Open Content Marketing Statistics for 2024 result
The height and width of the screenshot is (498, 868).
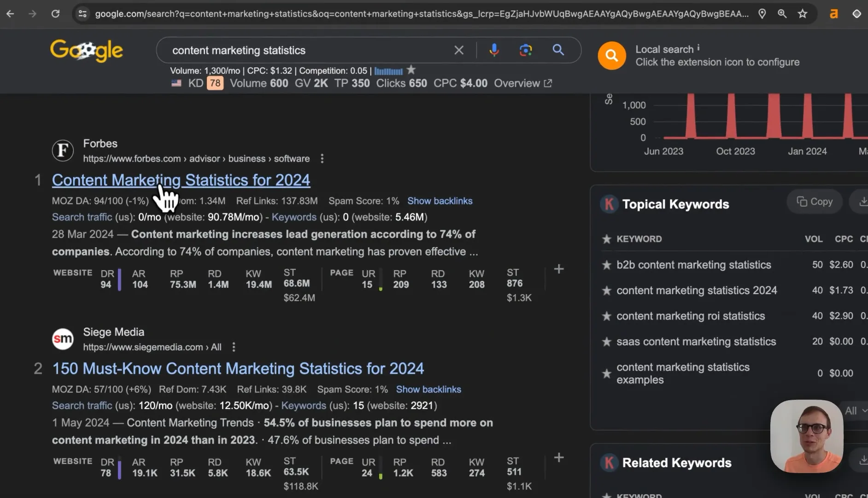[x=181, y=180]
